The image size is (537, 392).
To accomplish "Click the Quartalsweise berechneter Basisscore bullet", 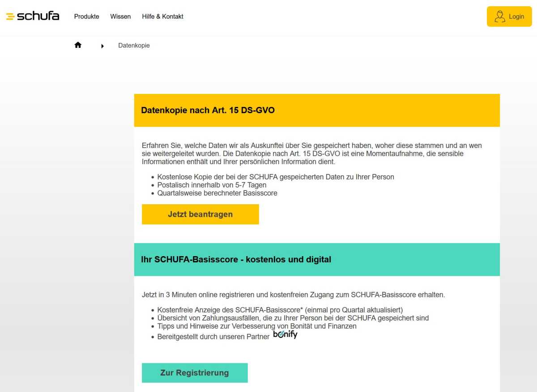I will click(217, 193).
